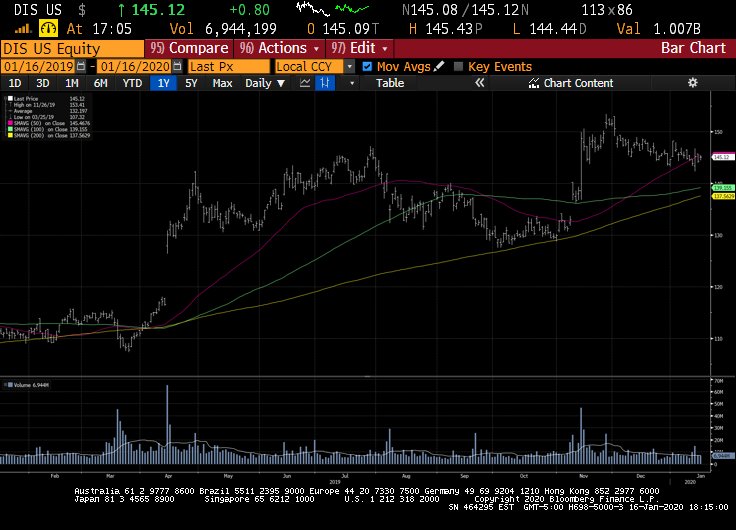Click the green intraday sparkline

coord(352,8)
